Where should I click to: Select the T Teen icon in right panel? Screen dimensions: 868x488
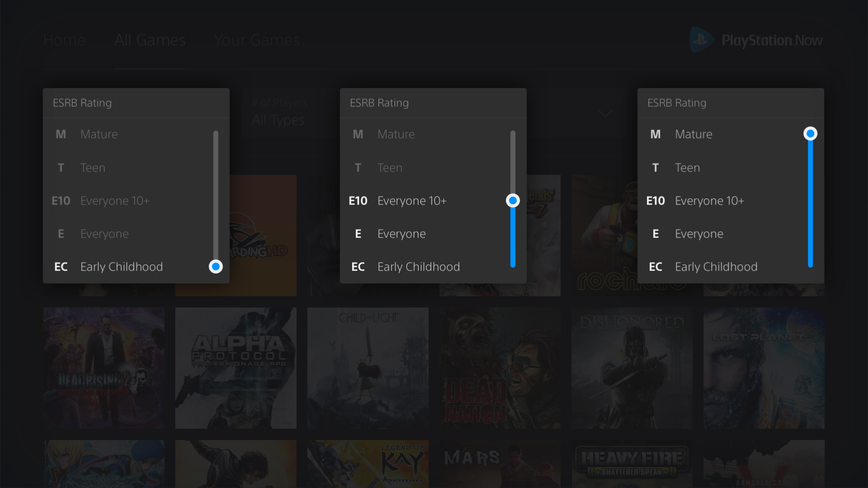tap(655, 168)
